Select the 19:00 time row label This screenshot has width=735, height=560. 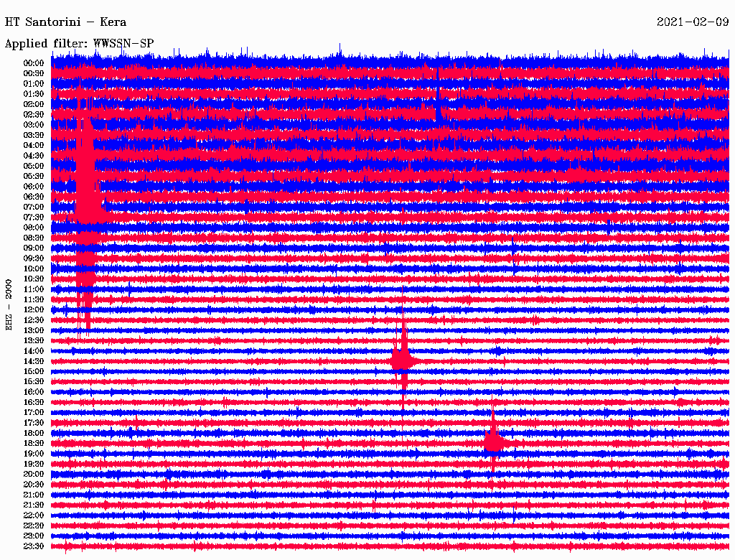(x=34, y=454)
